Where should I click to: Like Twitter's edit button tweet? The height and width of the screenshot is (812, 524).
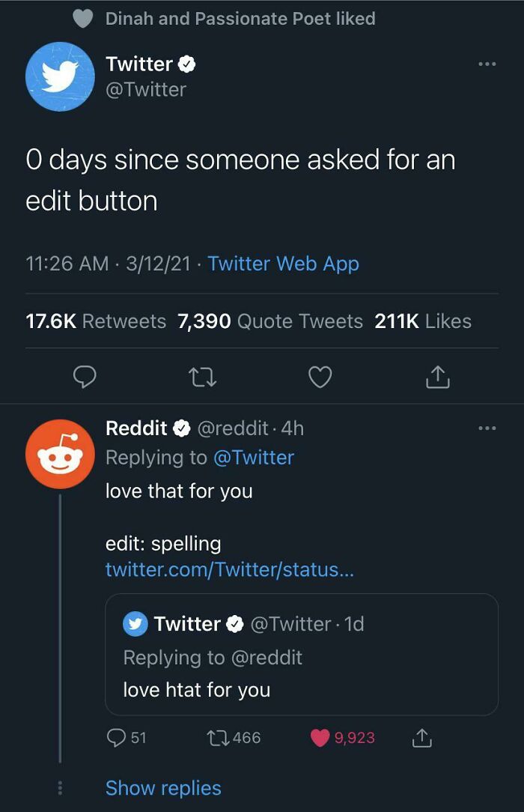(320, 377)
